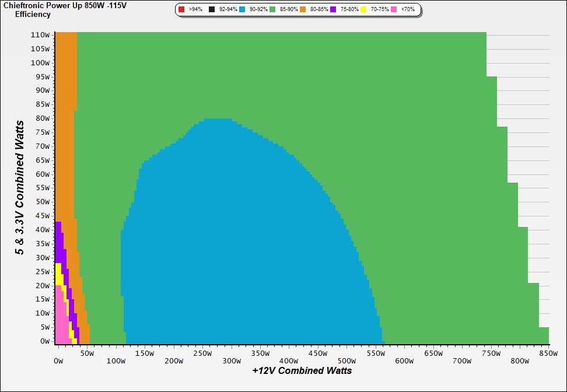Click the 0W label on horizontal axis

[58, 361]
